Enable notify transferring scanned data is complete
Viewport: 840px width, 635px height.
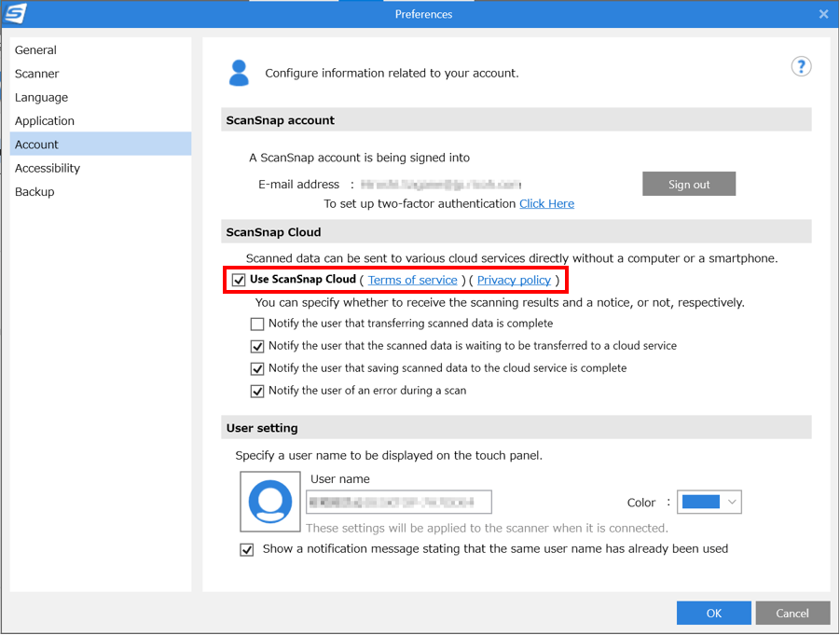point(257,324)
